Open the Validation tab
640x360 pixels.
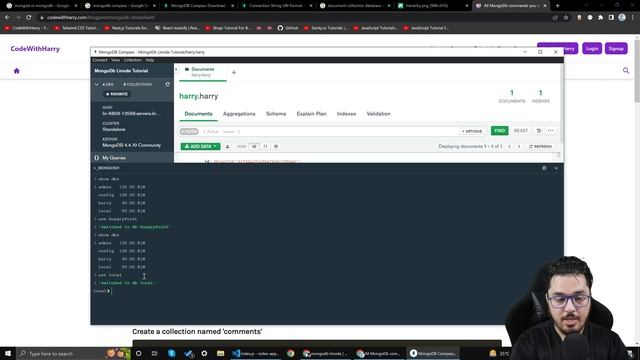[378, 114]
